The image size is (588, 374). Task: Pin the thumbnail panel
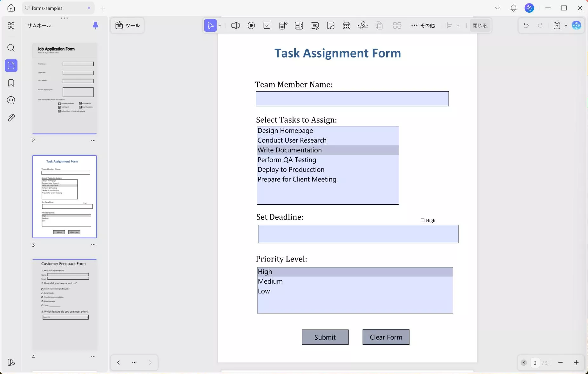click(x=95, y=25)
